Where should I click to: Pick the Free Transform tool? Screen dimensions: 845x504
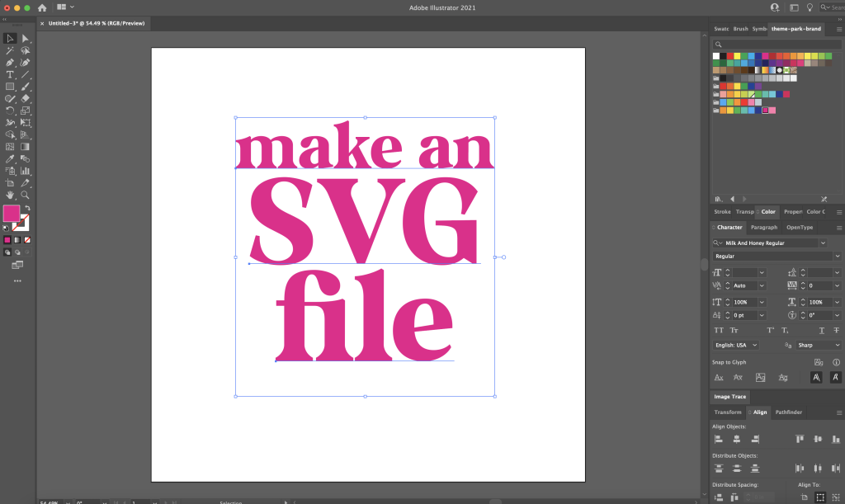pos(26,123)
